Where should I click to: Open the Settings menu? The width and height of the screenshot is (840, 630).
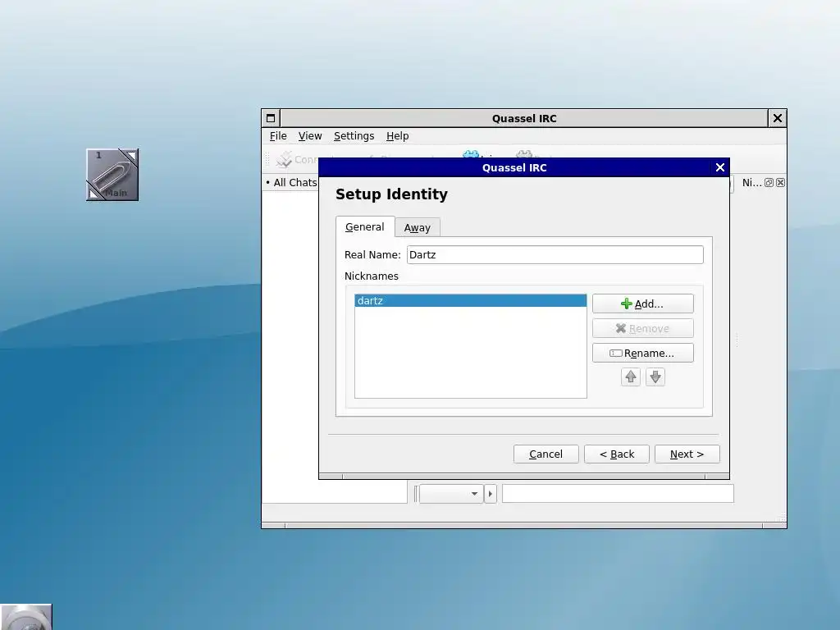pos(354,136)
